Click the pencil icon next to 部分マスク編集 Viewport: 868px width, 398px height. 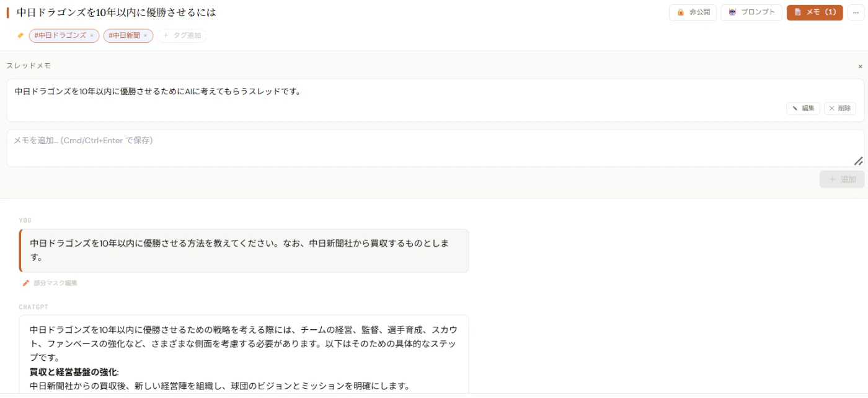click(x=26, y=283)
